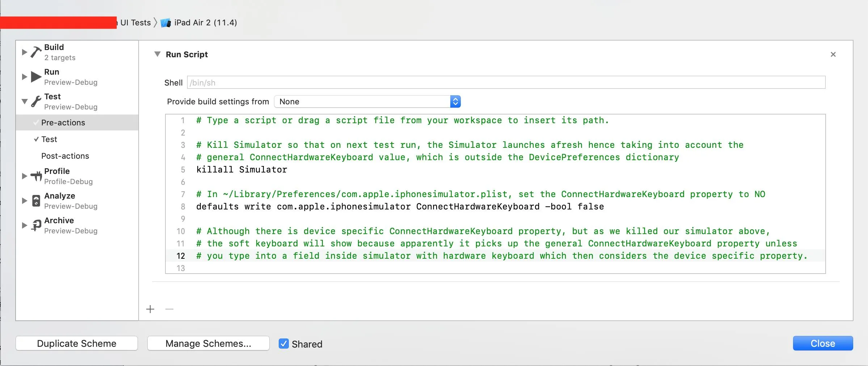This screenshot has width=868, height=366.
Task: Toggle the Shared checkbox
Action: 284,344
